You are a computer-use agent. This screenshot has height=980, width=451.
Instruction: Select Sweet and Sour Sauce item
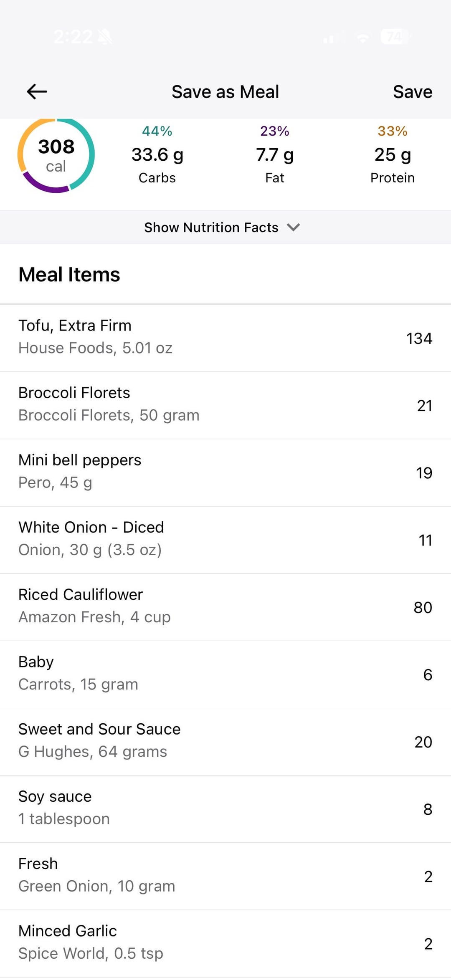225,742
